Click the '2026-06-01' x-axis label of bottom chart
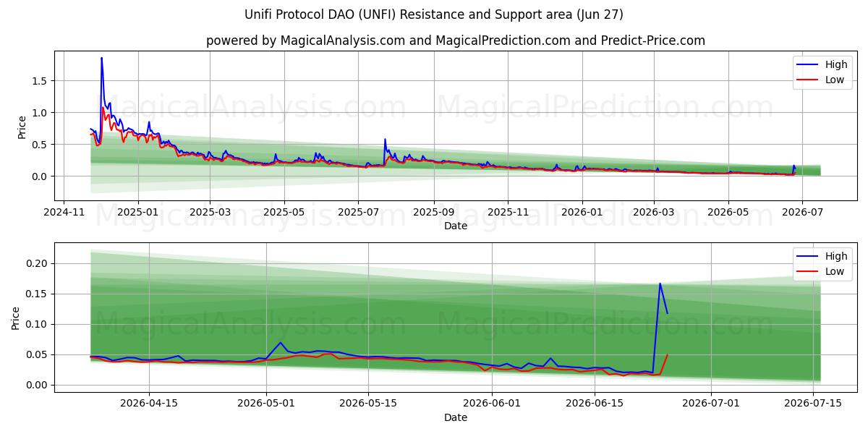 [x=493, y=404]
